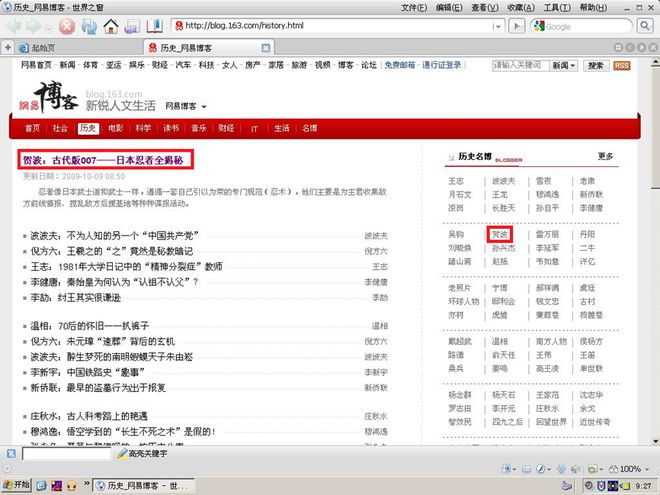
Task: Click the red Stop loading button
Action: (67, 27)
